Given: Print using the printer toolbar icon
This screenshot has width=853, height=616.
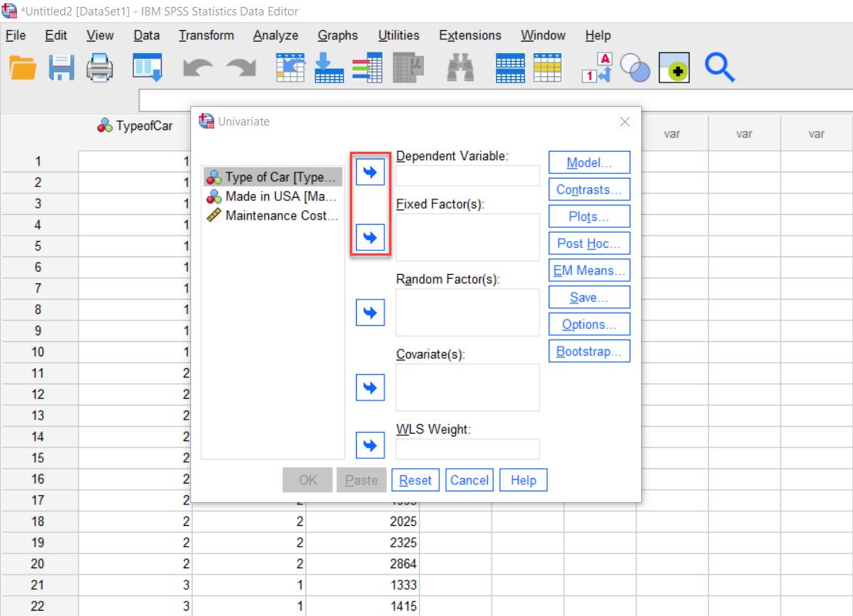Looking at the screenshot, I should (x=99, y=69).
